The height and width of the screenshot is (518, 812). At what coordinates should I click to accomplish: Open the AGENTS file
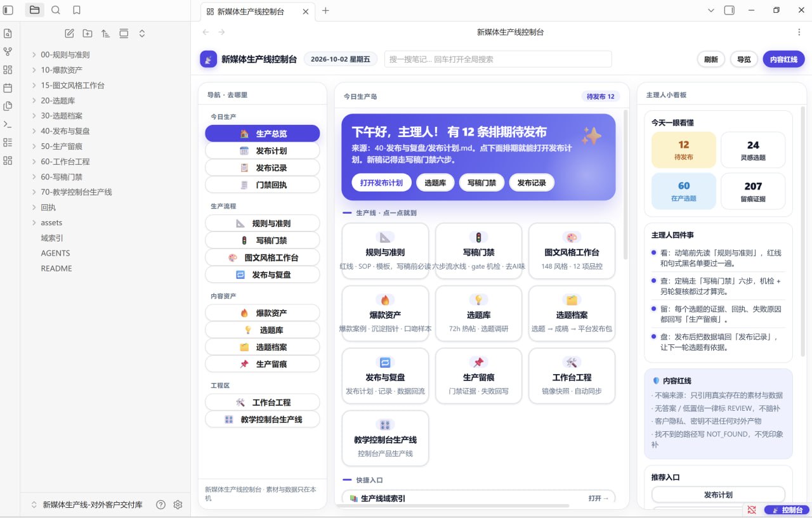(x=56, y=253)
